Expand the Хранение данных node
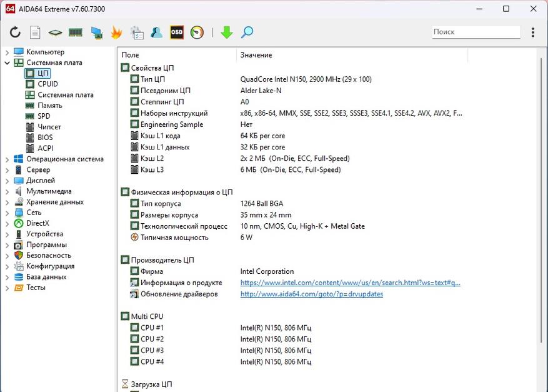The image size is (548, 392). 7,202
